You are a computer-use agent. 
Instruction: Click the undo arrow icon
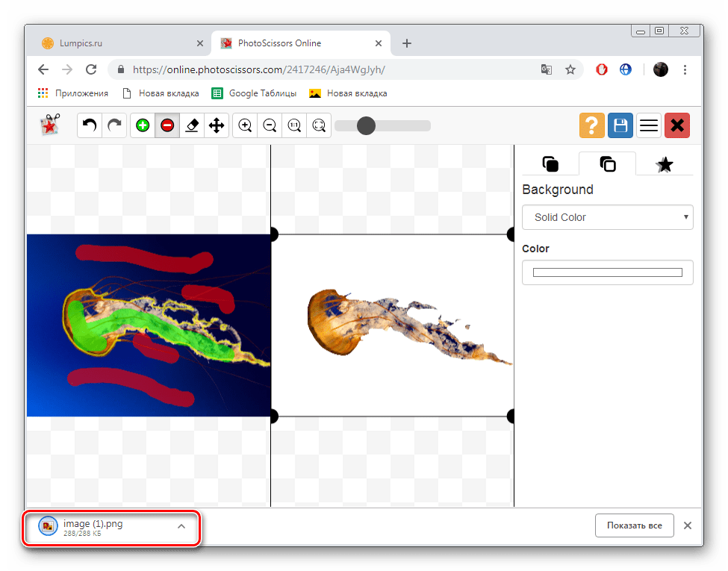click(x=90, y=125)
